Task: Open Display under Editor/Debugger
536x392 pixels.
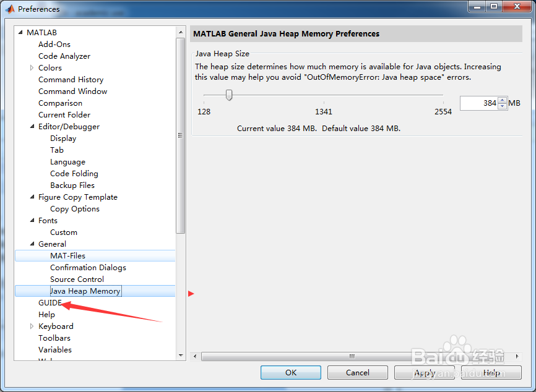Action: (63, 138)
